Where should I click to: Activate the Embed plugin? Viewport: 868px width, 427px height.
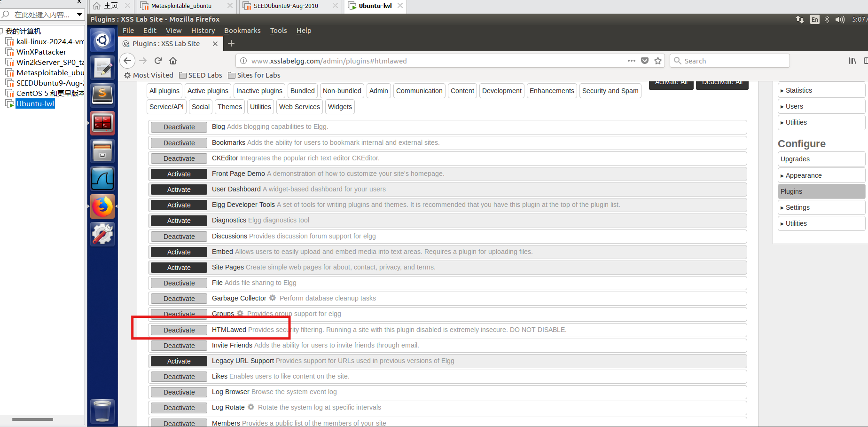pyautogui.click(x=179, y=252)
